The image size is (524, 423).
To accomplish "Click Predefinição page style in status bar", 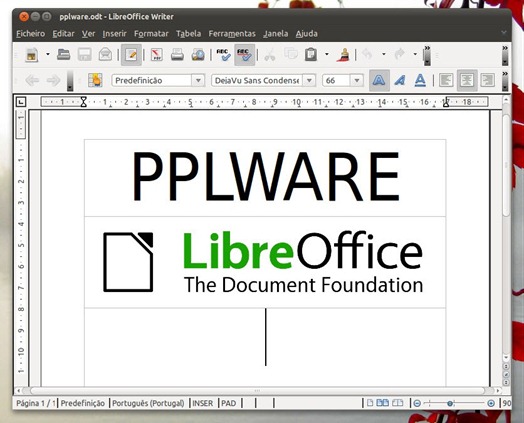I will (83, 403).
